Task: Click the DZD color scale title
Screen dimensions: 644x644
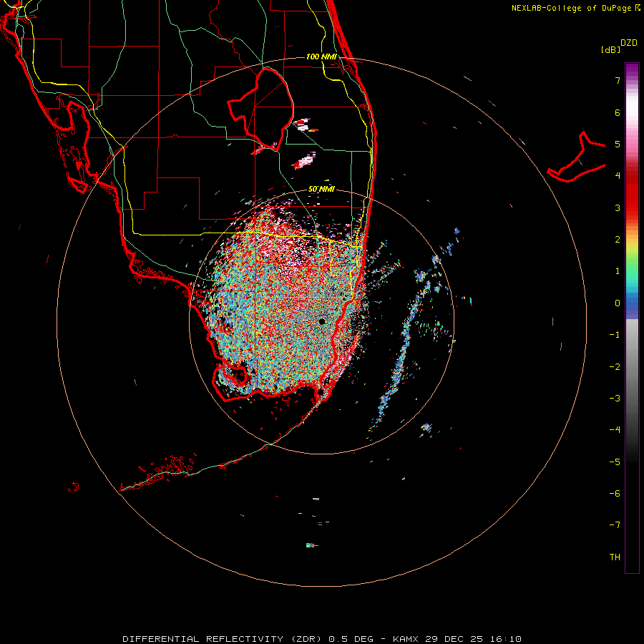Action: pos(629,43)
